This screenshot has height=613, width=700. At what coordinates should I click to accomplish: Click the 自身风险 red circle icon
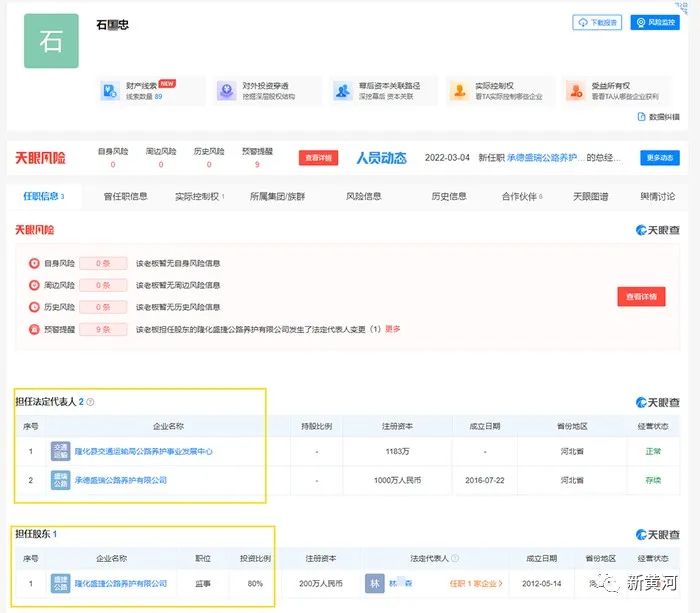[34, 263]
